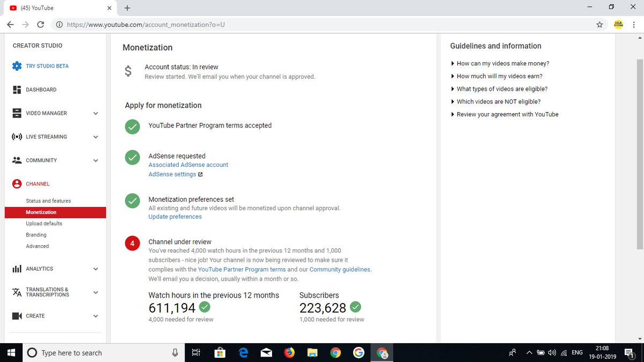Bookmark this page with the star icon

[x=599, y=25]
